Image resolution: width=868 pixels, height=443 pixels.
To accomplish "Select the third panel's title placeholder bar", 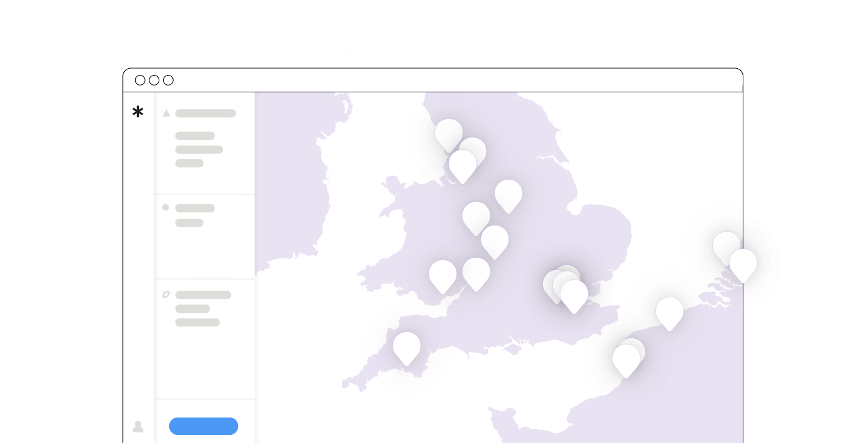I will click(203, 295).
